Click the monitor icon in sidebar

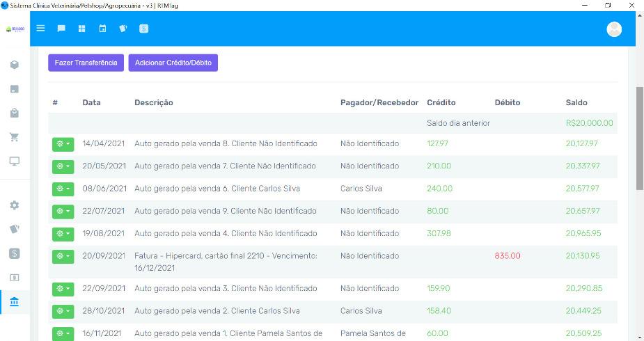pos(15,161)
